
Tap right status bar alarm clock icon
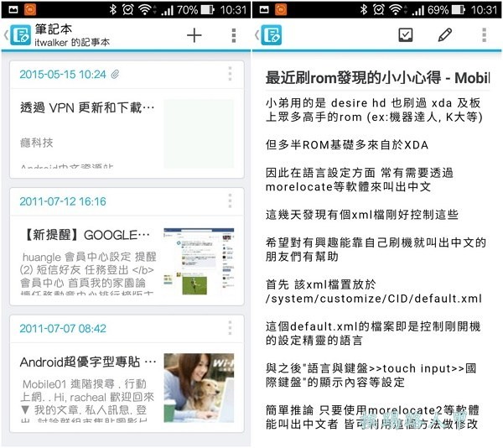pyautogui.click(x=379, y=9)
